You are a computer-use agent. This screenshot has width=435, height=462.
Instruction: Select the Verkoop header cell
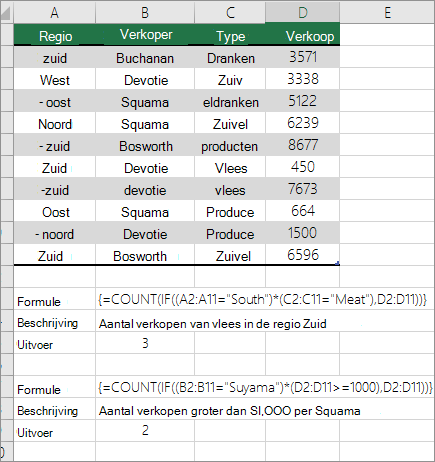303,35
